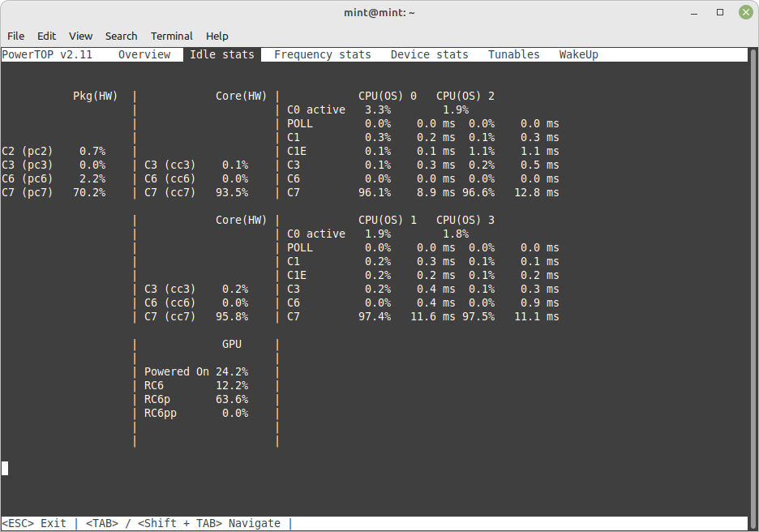Viewport: 759px width, 532px height.
Task: Open the View menu
Action: [x=81, y=36]
